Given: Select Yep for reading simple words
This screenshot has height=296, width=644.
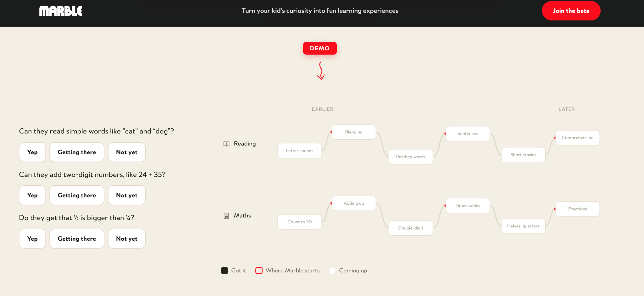Looking at the screenshot, I should click(x=32, y=152).
